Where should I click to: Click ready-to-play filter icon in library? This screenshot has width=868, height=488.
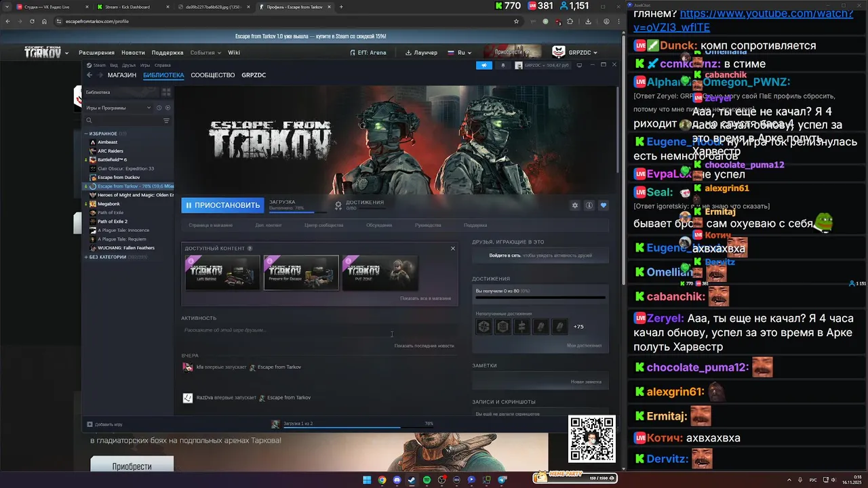tap(167, 108)
